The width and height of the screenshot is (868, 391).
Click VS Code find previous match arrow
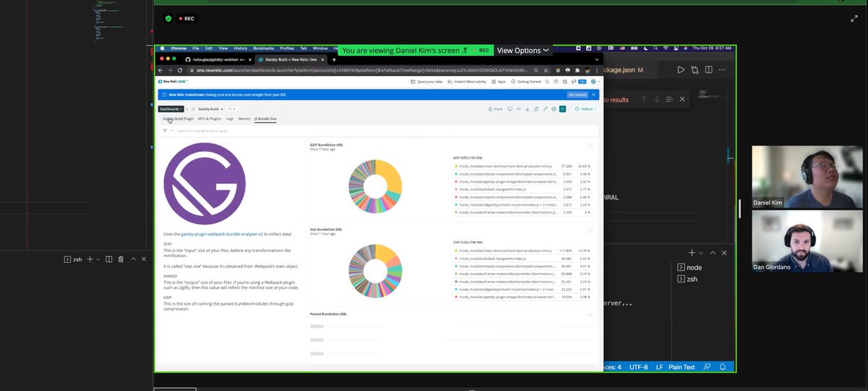644,99
